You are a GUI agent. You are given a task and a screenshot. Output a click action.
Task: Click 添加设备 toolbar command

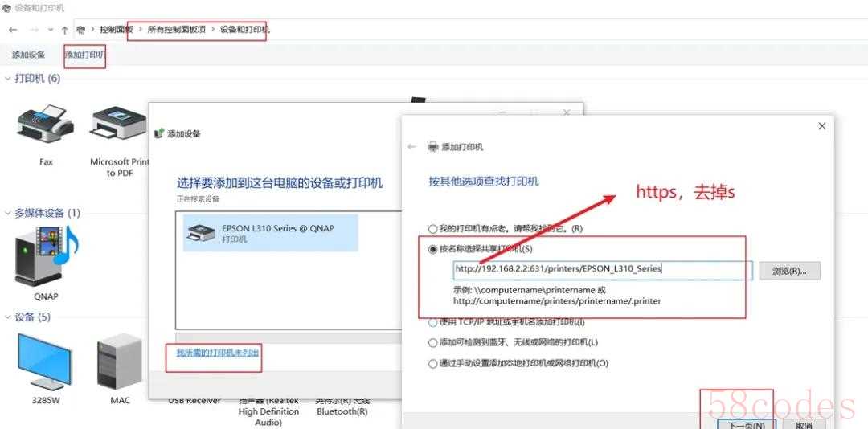click(x=28, y=55)
